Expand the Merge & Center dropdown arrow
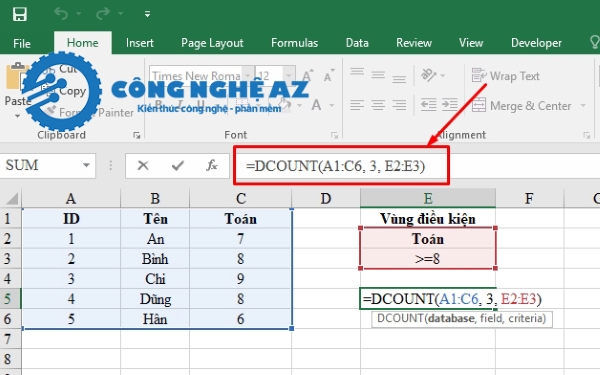The width and height of the screenshot is (600, 375). pos(583,105)
